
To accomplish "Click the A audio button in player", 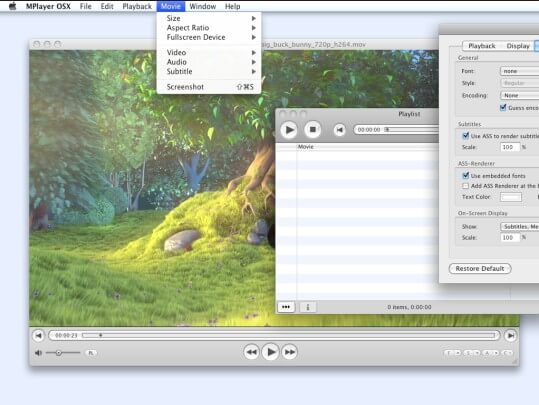I will [x=487, y=353].
